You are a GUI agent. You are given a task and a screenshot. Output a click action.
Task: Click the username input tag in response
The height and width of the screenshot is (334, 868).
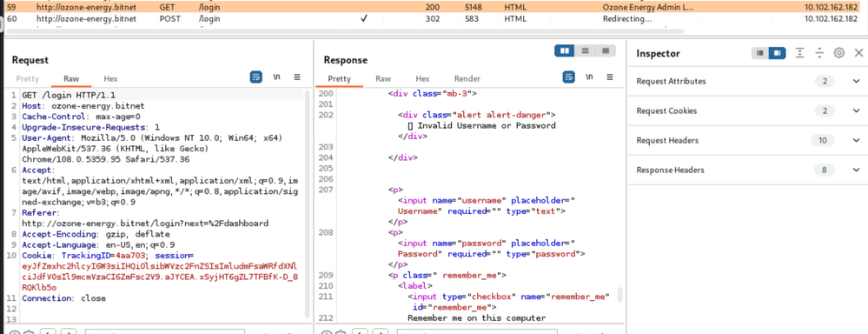[x=486, y=205]
